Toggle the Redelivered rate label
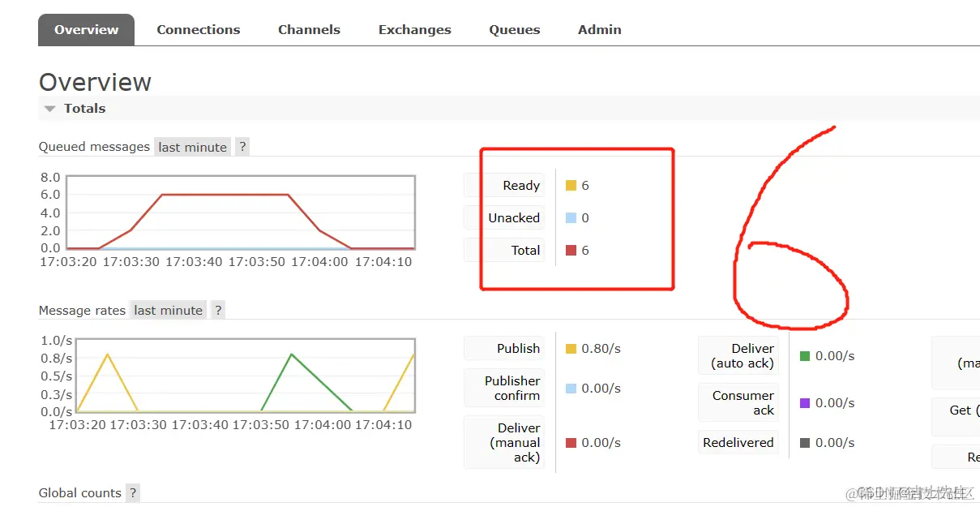Viewport: 980px width, 507px height. tap(738, 442)
